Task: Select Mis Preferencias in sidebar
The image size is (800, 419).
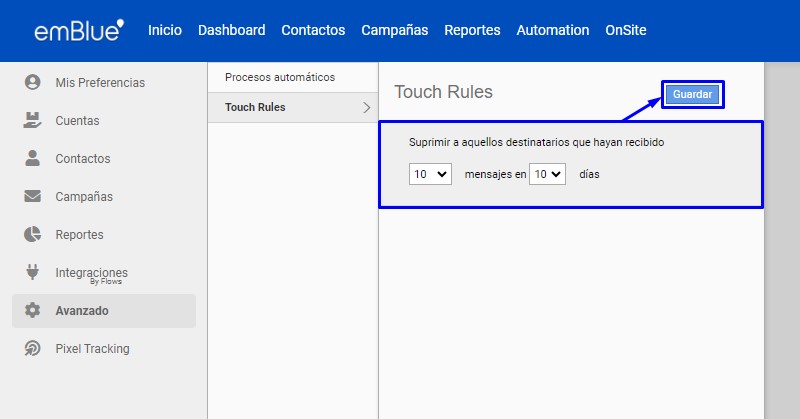Action: (100, 83)
